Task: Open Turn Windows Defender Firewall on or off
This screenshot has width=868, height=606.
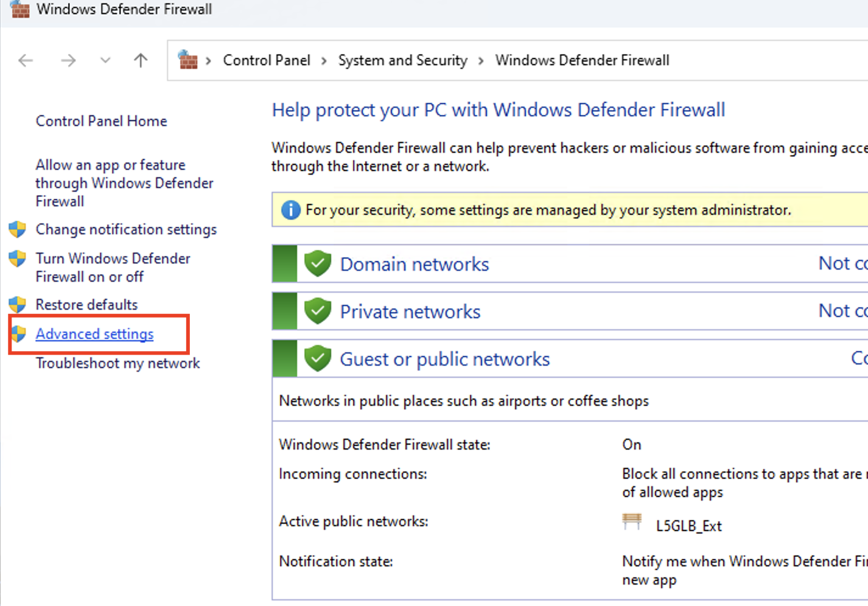Action: [x=113, y=268]
